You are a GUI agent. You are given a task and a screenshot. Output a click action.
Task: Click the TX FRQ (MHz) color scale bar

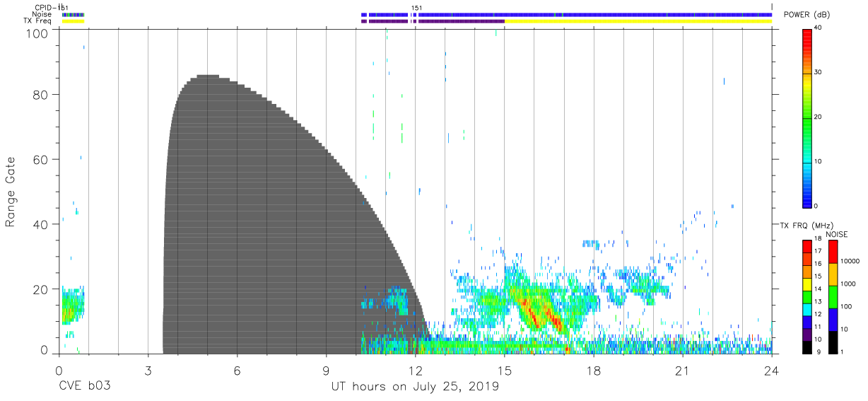point(807,296)
